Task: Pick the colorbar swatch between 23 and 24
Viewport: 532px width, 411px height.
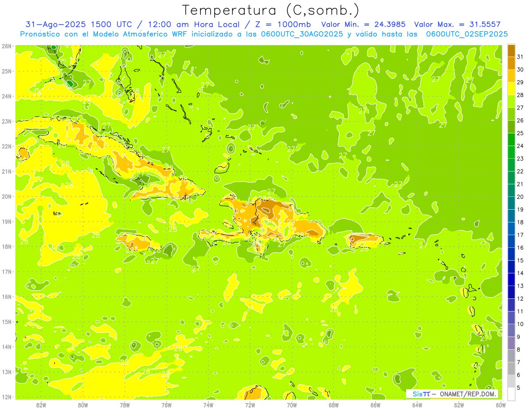Action: [511, 152]
